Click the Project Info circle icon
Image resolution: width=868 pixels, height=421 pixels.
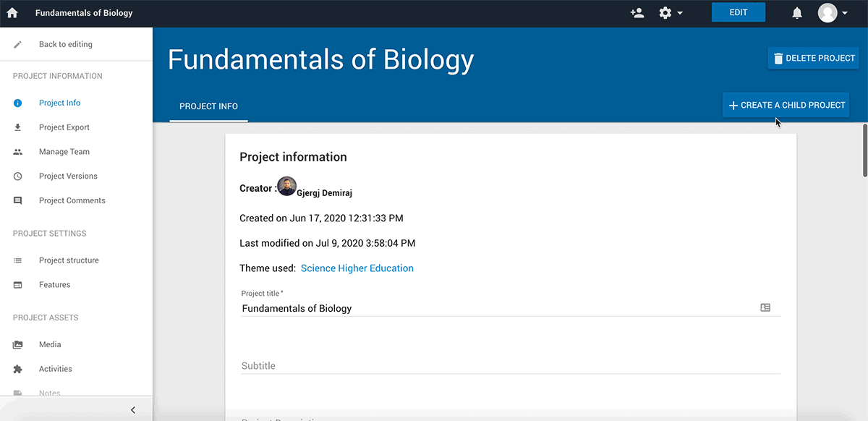(x=18, y=103)
